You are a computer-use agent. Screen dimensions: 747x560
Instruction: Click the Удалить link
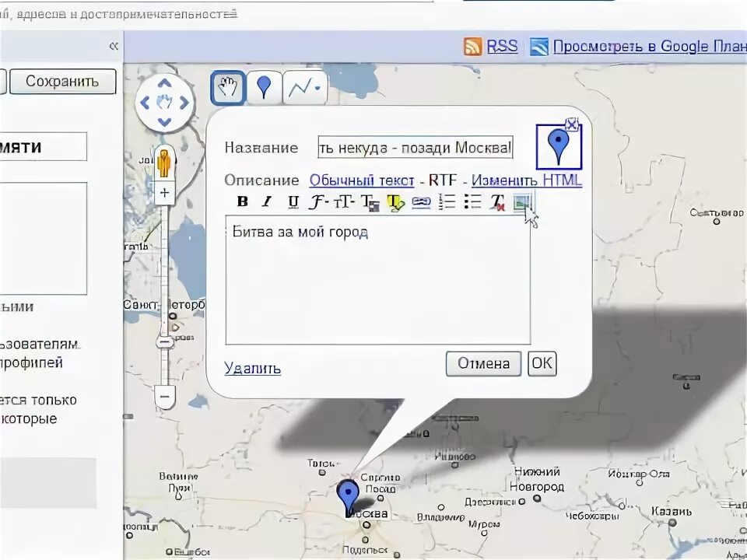pyautogui.click(x=252, y=368)
